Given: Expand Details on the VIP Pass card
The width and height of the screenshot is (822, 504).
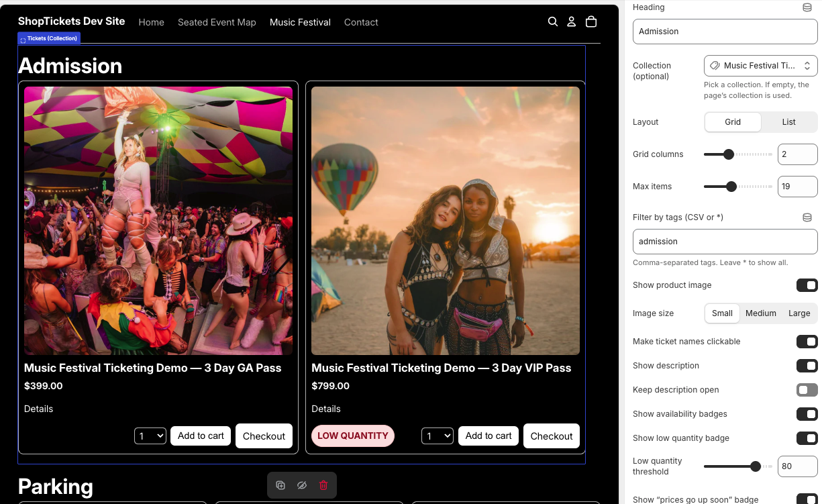Looking at the screenshot, I should 326,409.
